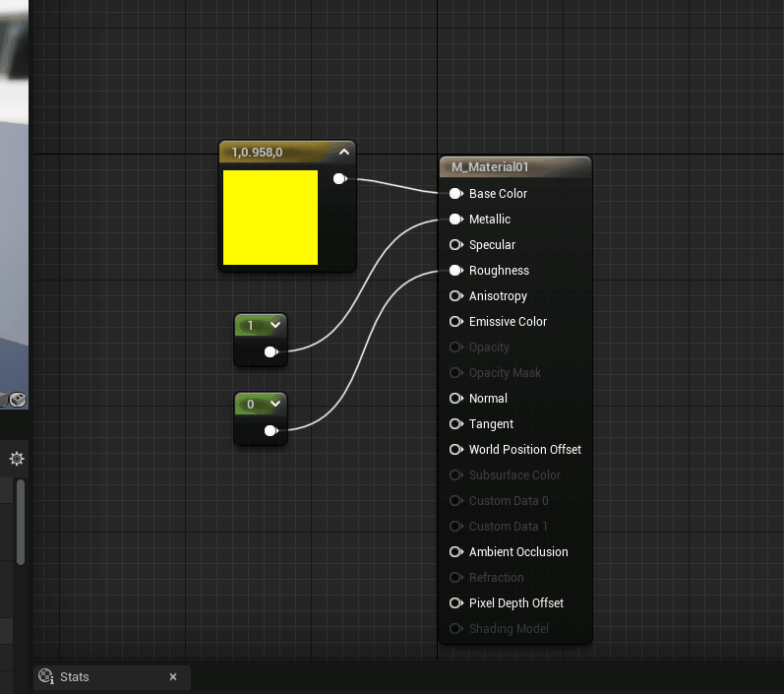The height and width of the screenshot is (694, 784).
Task: Click the Pixel Depth Offset pin
Action: (456, 602)
